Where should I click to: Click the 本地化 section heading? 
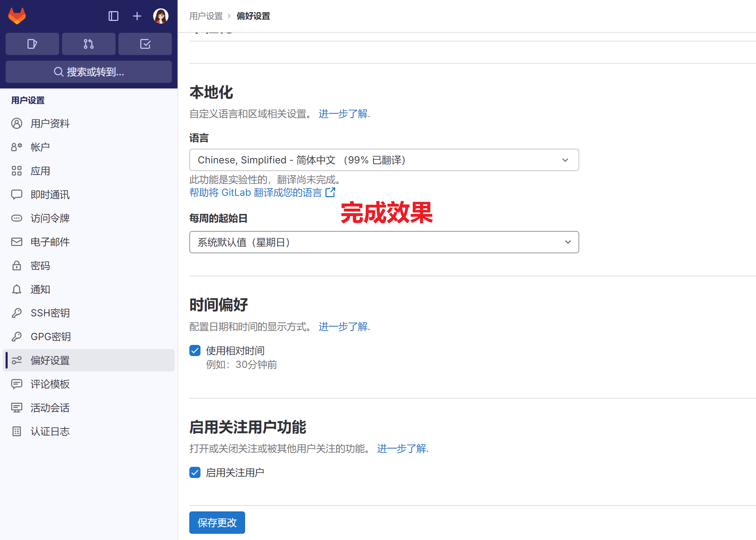coord(211,92)
